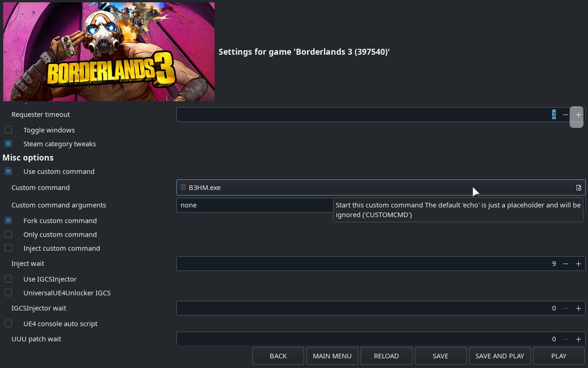Image resolution: width=588 pixels, height=368 pixels.
Task: Click the RELOAD button
Action: coord(386,356)
